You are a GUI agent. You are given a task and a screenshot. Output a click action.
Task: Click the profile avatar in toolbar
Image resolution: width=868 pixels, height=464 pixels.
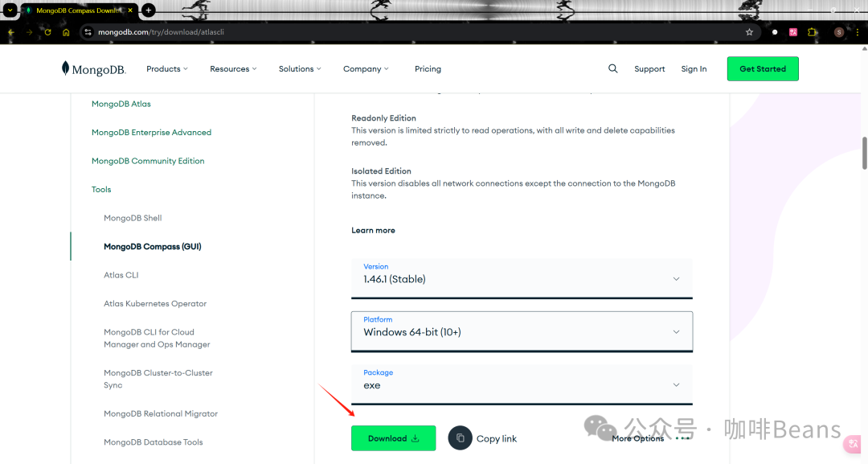point(838,32)
